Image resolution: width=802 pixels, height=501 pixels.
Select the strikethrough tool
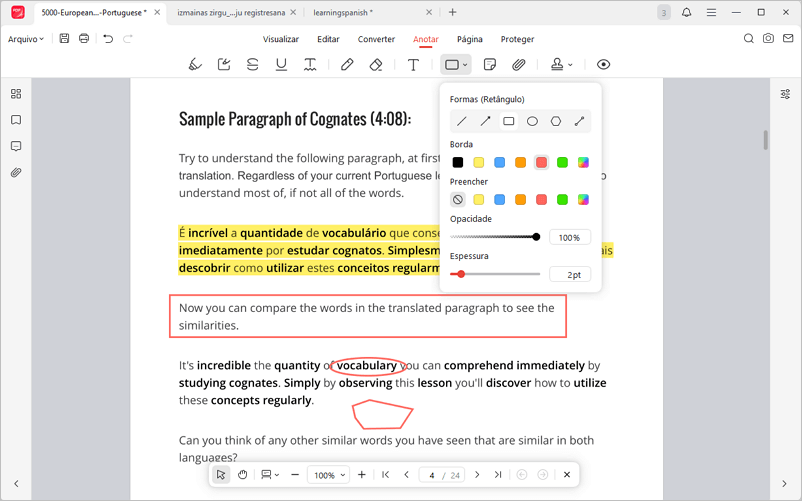pos(252,64)
